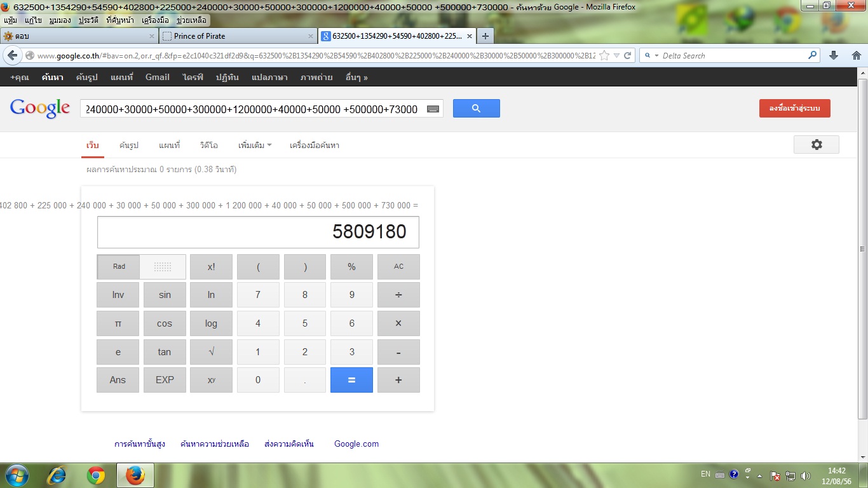This screenshot has height=488, width=868.
Task: Click the calculator digit 7 key
Action: 258,295
